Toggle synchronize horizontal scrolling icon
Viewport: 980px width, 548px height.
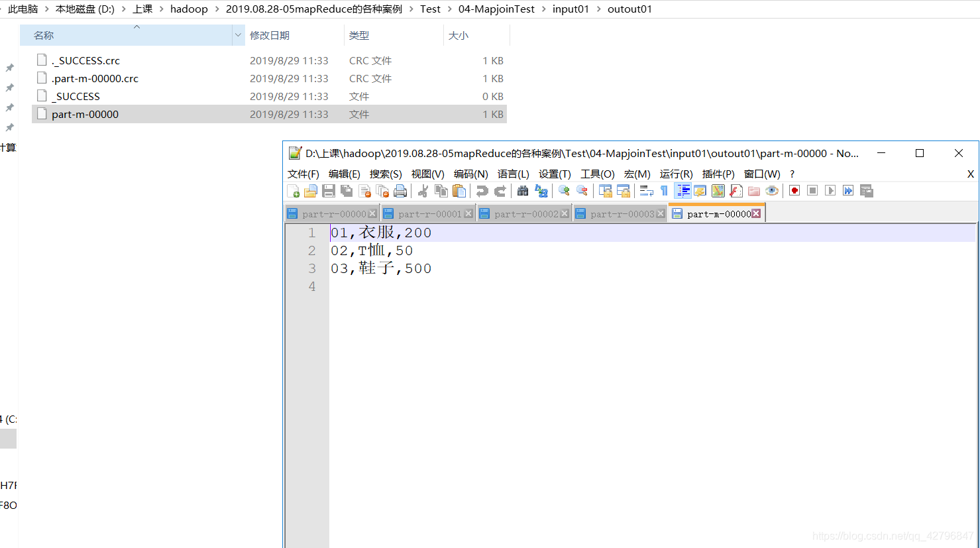click(x=623, y=191)
